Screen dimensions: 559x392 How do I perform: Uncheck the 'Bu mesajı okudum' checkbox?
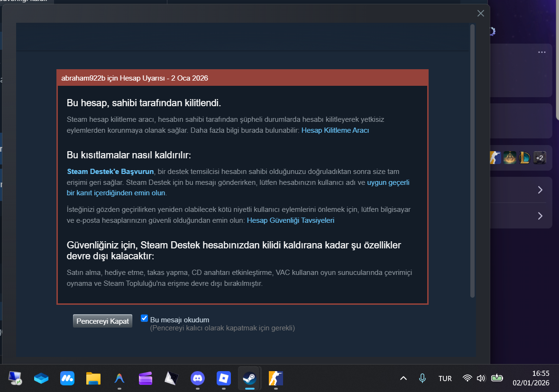tap(145, 318)
